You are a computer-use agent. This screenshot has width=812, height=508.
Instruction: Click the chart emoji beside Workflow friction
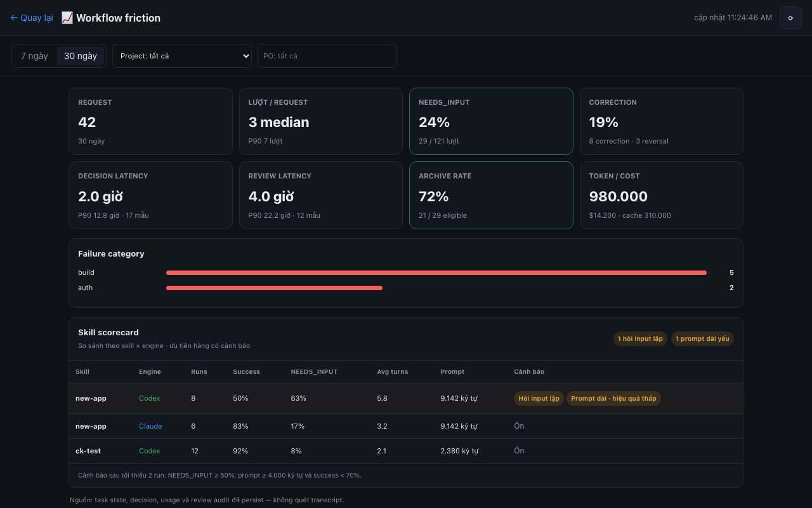[67, 18]
